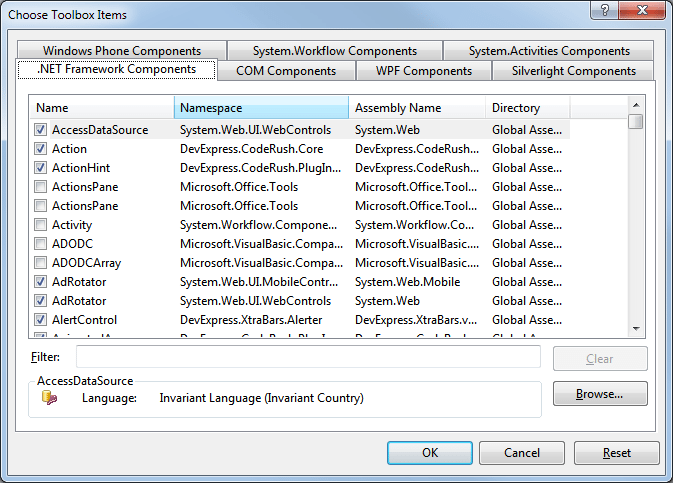Sort by Assembly Name column header
673x483 pixels.
(417, 107)
